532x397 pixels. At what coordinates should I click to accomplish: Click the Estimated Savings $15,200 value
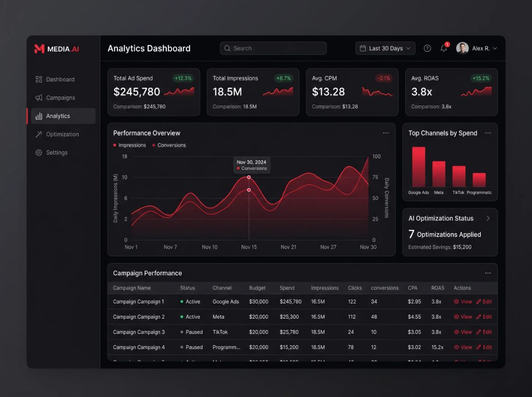[462, 247]
